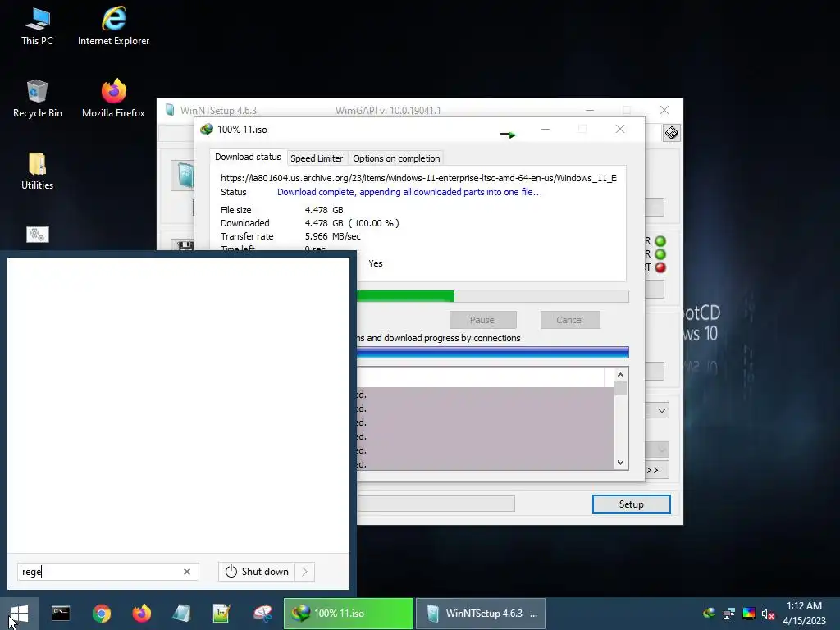The height and width of the screenshot is (630, 840).
Task: Launch Internet Explorer from the desktop
Action: [x=113, y=27]
